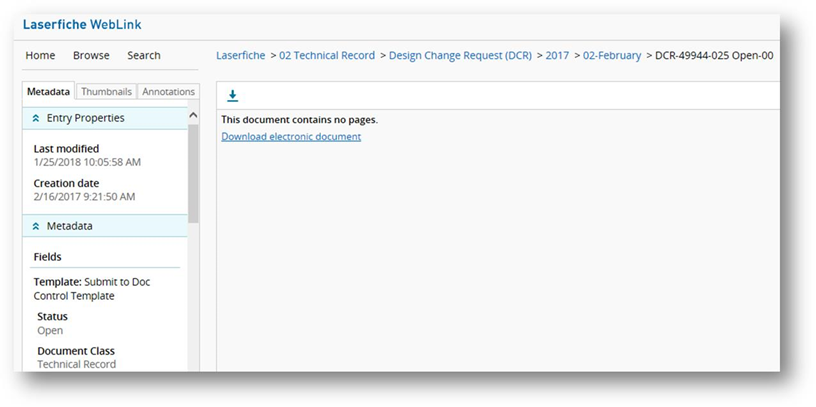The width and height of the screenshot is (816, 407).
Task: Click the Status value Open
Action: coord(50,330)
